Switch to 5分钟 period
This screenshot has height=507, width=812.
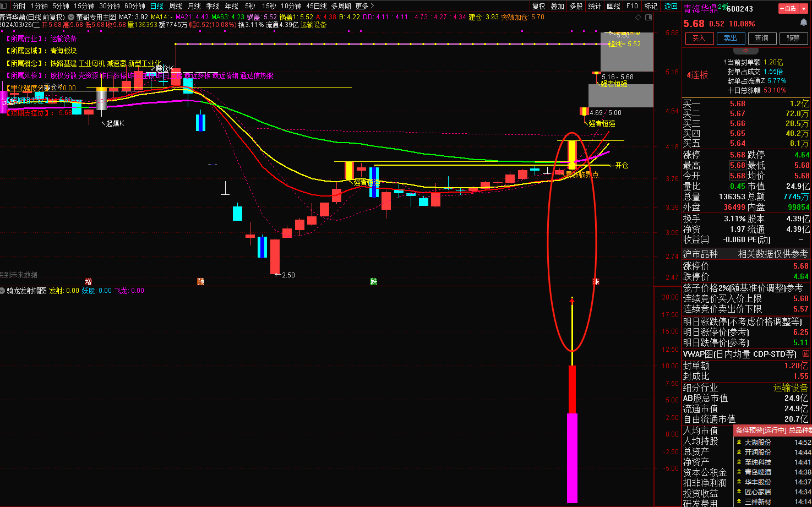click(x=61, y=6)
